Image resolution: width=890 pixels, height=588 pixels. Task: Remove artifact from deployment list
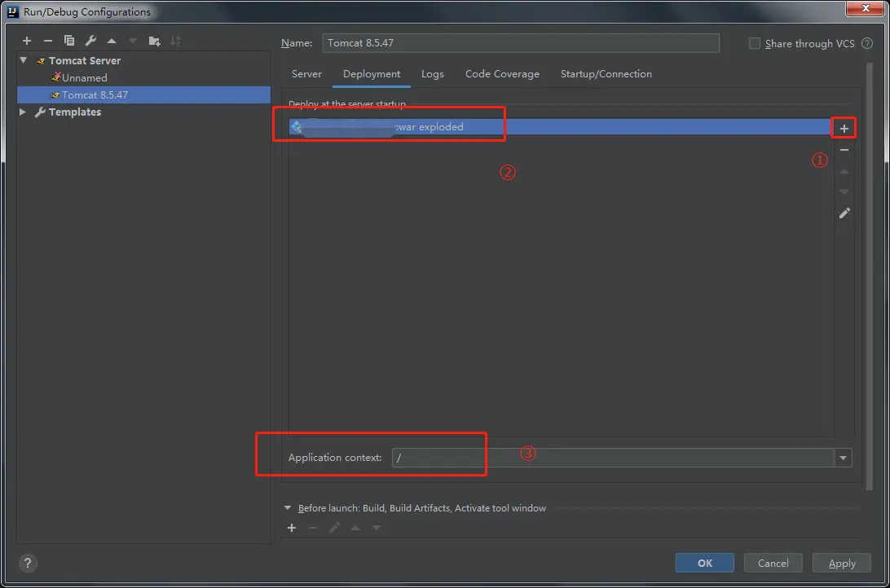pyautogui.click(x=844, y=150)
